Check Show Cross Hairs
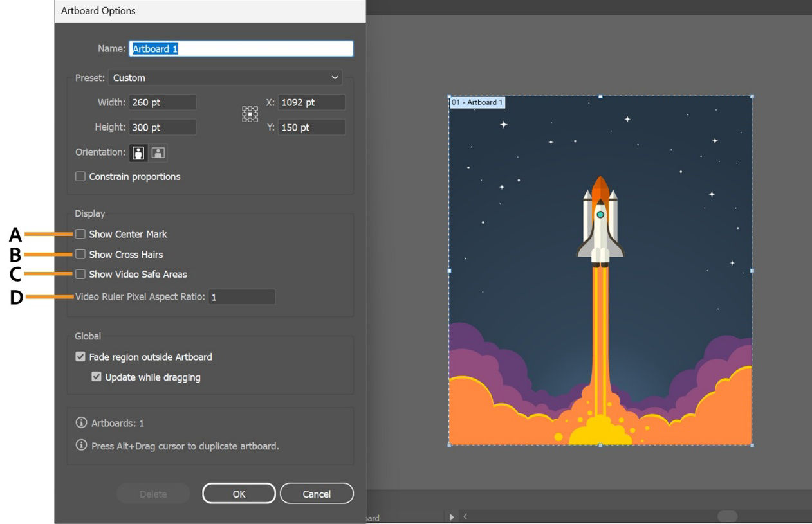812x524 pixels. pos(81,254)
